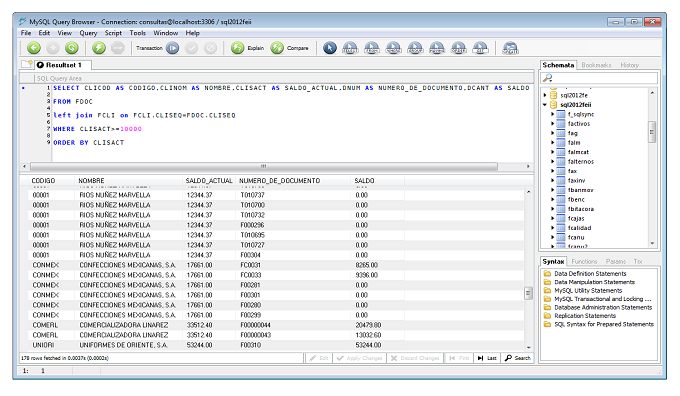Click the greyed rollback transaction icon
The height and width of the screenshot is (396, 680).
210,48
